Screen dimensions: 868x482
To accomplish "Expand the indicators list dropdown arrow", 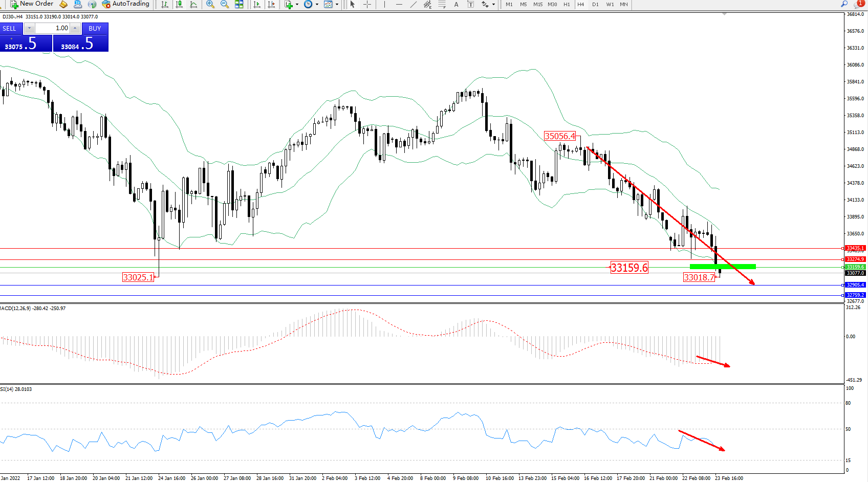I will click(297, 4).
